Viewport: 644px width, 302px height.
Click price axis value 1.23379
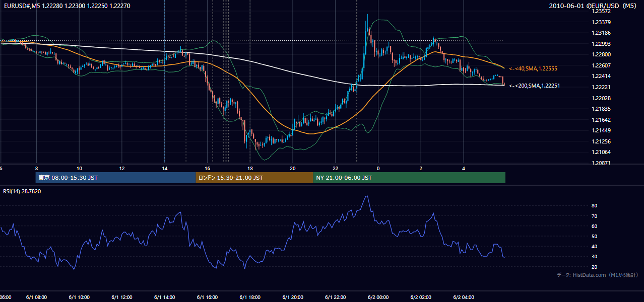[x=601, y=22]
